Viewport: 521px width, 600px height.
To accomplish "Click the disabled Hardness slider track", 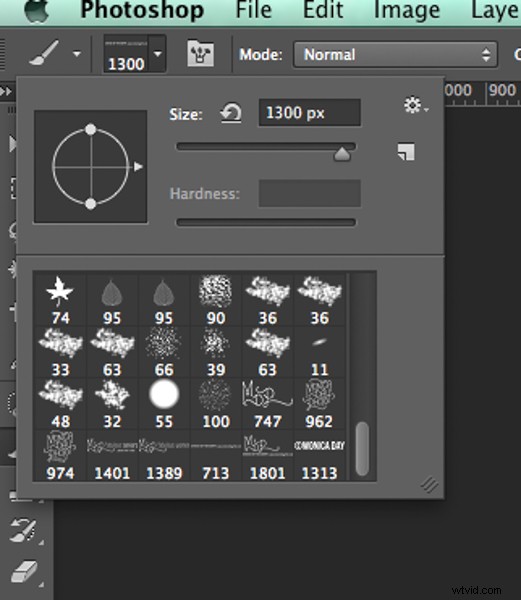I will [266, 222].
